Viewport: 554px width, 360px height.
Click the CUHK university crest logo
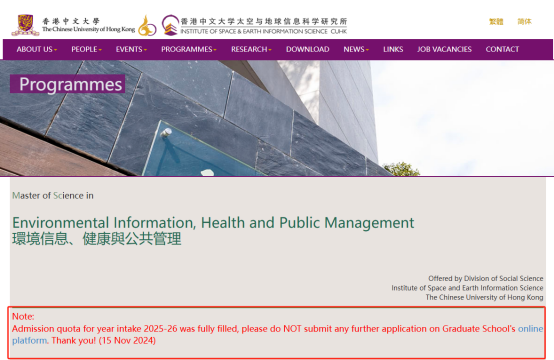pyautogui.click(x=25, y=25)
